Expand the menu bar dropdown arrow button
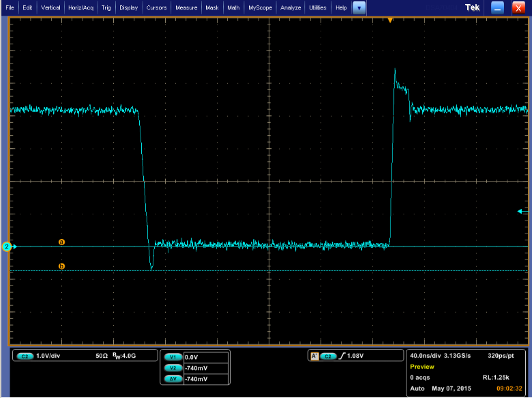Screen dimensions: 532x398 (x=359, y=8)
